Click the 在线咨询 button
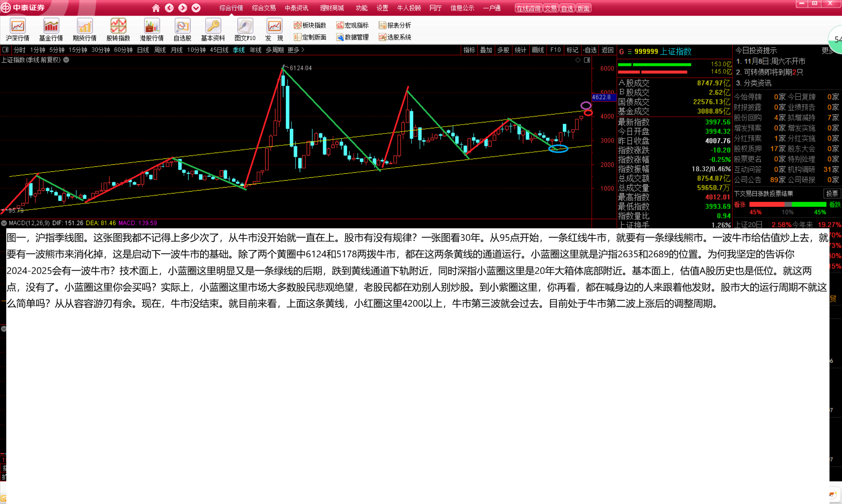 (x=528, y=9)
